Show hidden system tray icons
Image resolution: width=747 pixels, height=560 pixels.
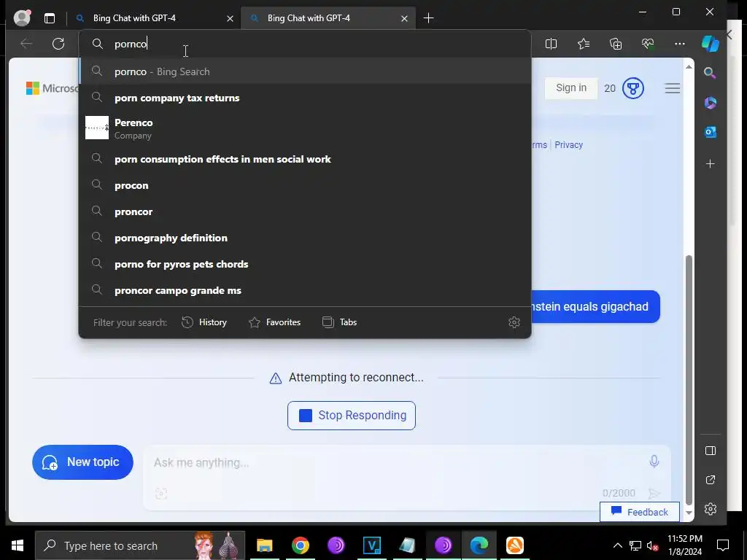pyautogui.click(x=617, y=545)
